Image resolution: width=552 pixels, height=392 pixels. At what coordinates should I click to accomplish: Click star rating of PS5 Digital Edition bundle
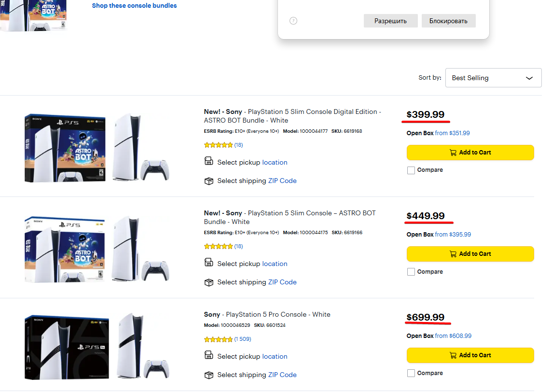coord(218,145)
